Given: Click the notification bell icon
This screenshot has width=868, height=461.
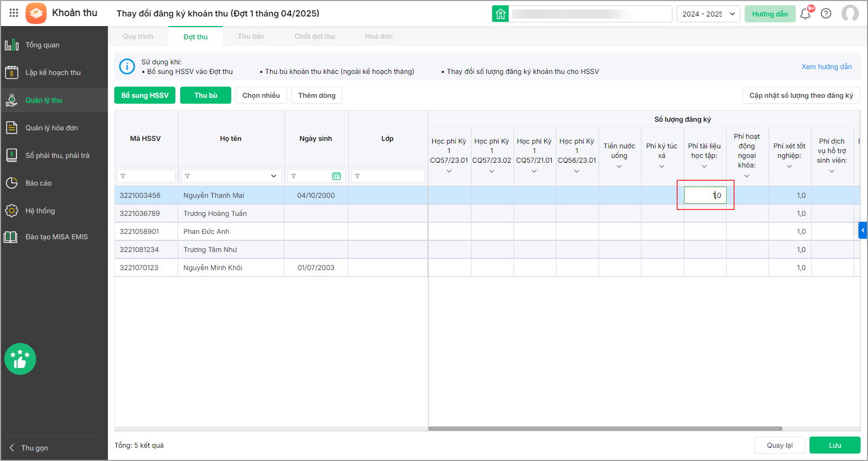Looking at the screenshot, I should (805, 14).
